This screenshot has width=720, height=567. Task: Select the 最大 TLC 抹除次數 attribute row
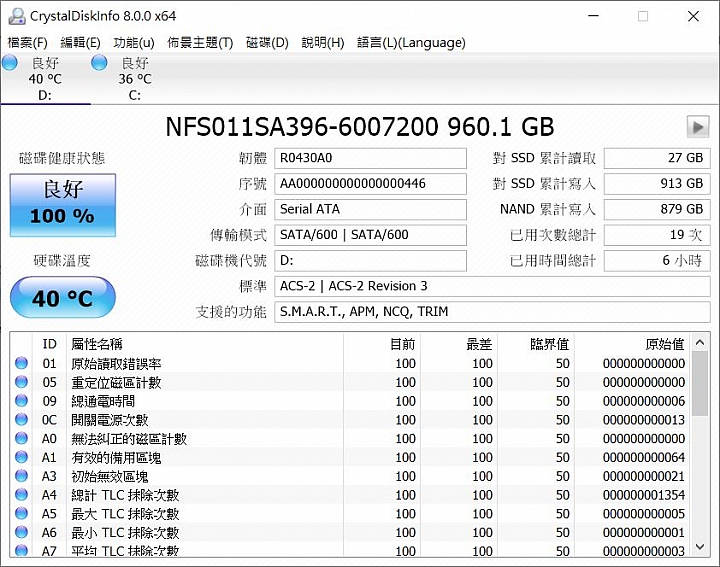coord(350,514)
